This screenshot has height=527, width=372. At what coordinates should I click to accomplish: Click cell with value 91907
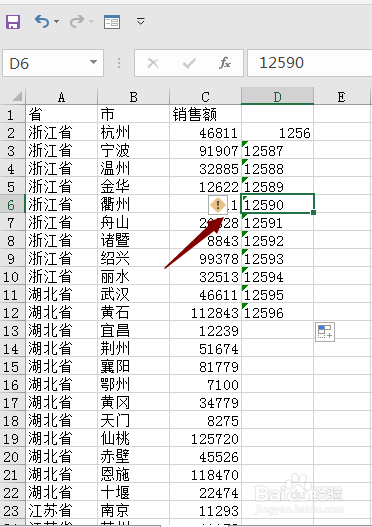point(205,151)
